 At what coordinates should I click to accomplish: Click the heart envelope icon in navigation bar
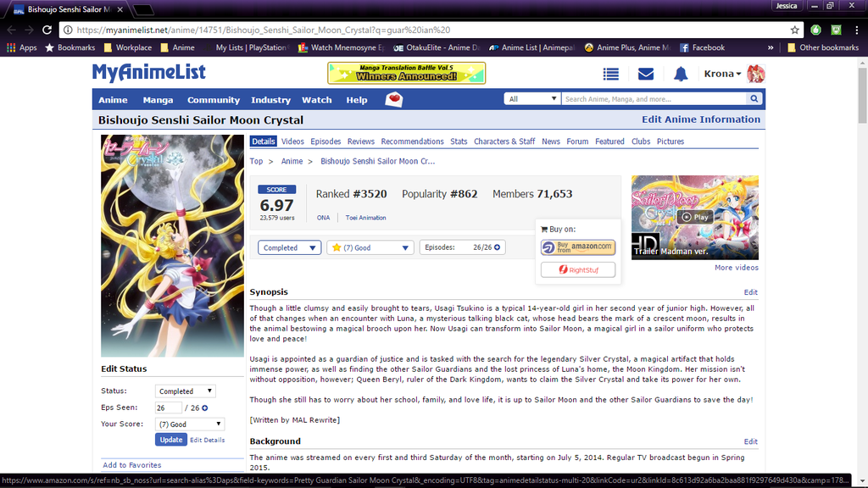coord(393,100)
